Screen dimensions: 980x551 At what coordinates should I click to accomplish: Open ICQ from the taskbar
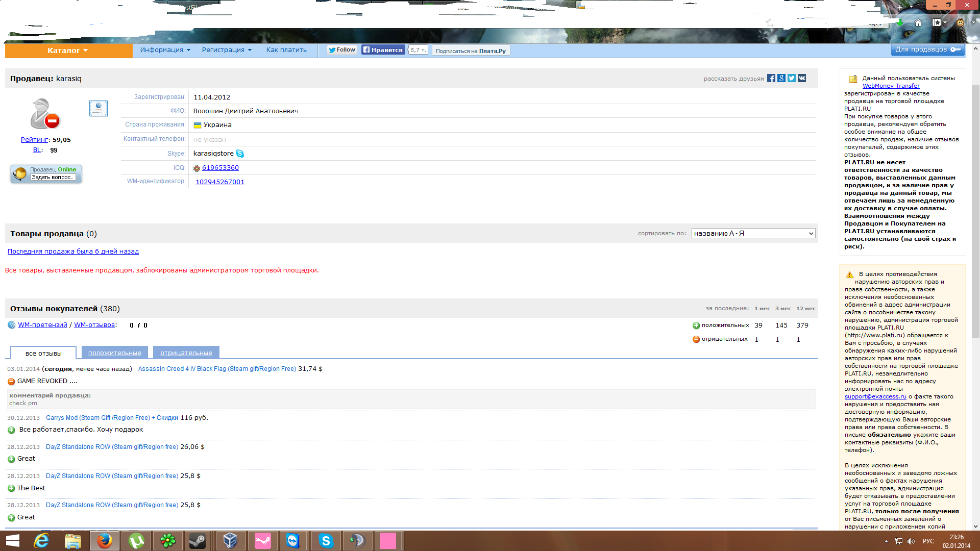tap(168, 541)
